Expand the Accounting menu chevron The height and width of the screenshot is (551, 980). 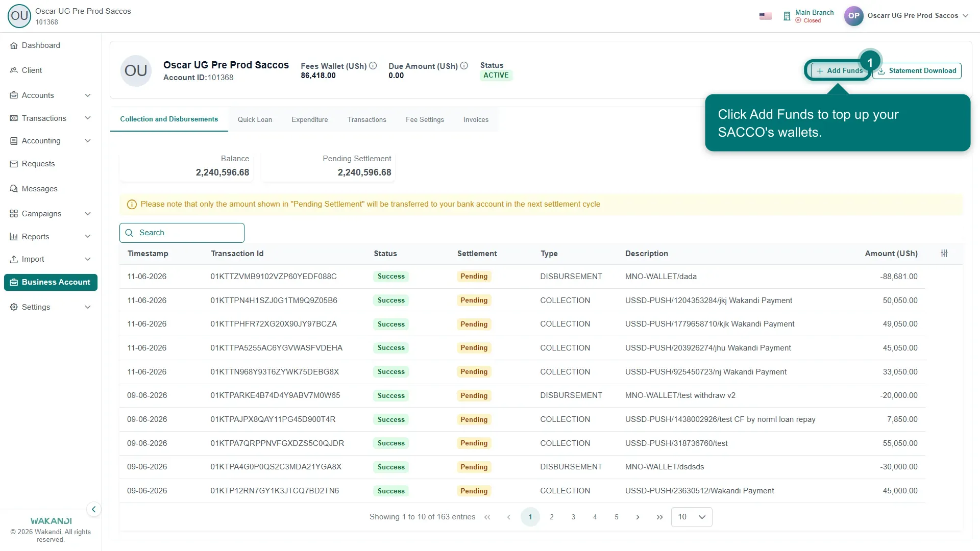(x=88, y=141)
